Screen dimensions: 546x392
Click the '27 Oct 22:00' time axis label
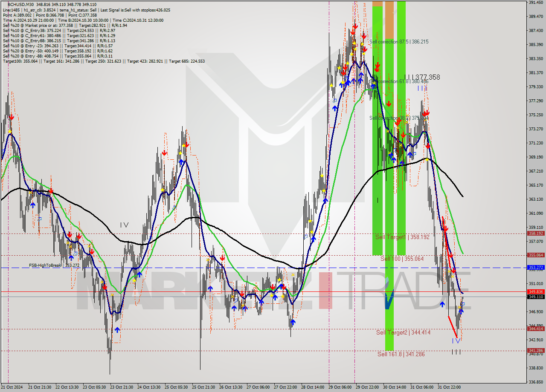click(x=285, y=387)
